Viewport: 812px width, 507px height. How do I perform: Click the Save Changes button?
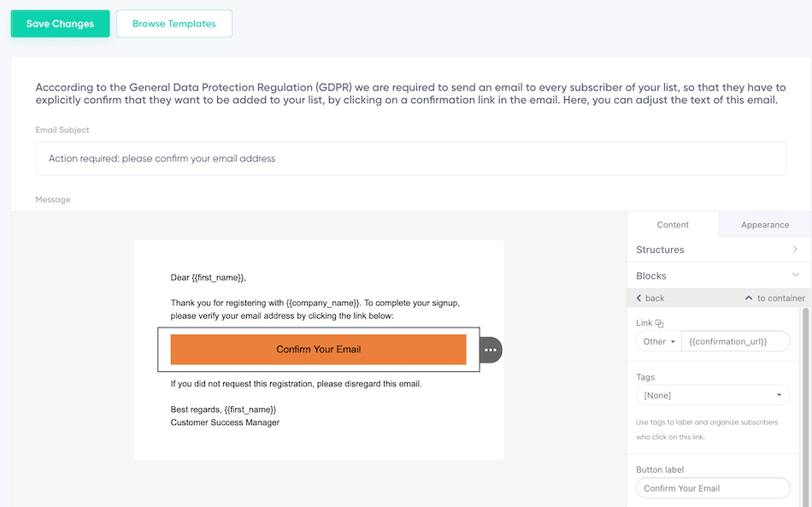click(x=59, y=23)
